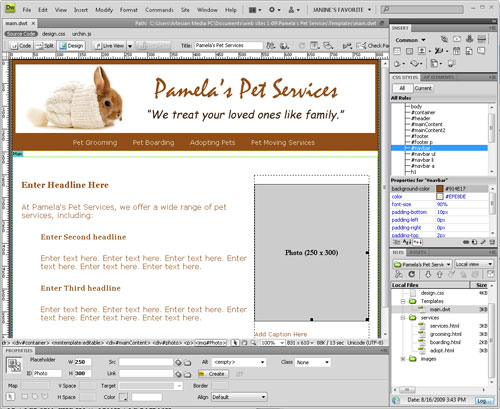Screen dimensions: 500x409
Task: Click the Create button
Action: tap(213, 374)
